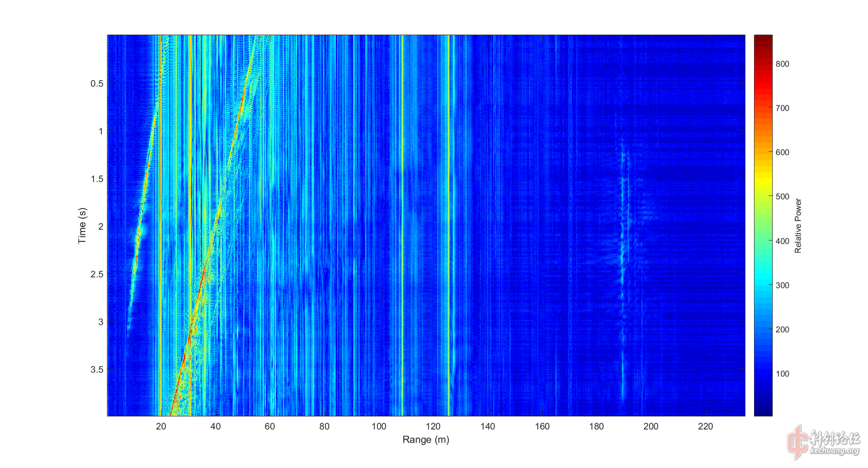Click the 100 tick label on colorbar
The width and height of the screenshot is (868, 468).
point(782,374)
